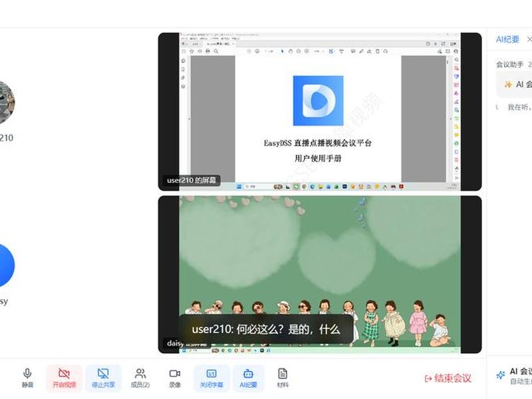
Task: Click the taskbar search box in user210's shared screen
Action: coord(258,187)
